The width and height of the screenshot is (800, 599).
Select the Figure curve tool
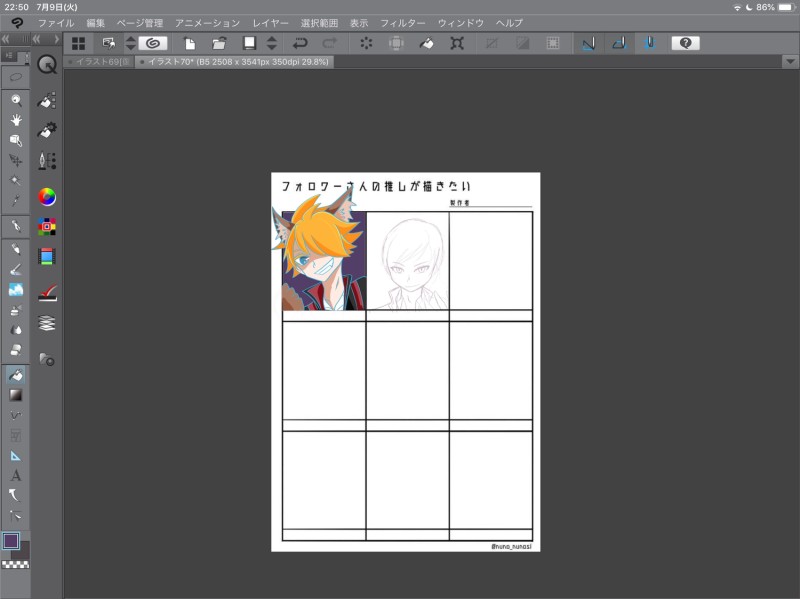pos(16,415)
